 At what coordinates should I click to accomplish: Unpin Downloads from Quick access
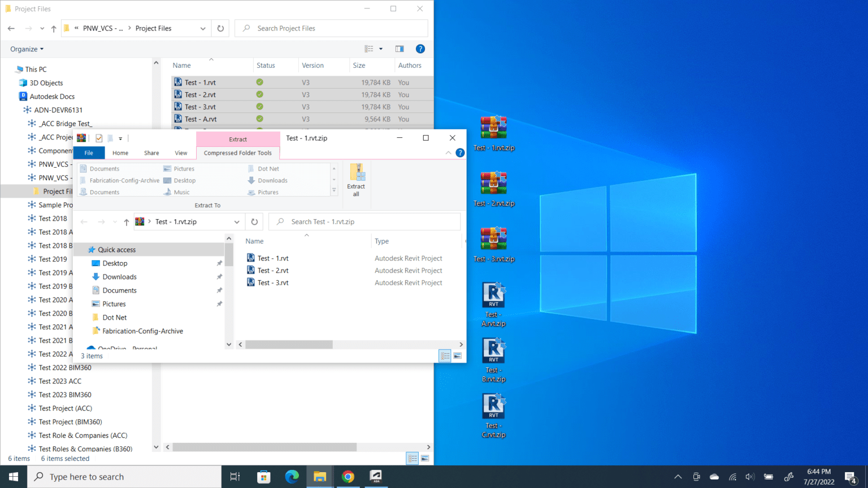[219, 276]
